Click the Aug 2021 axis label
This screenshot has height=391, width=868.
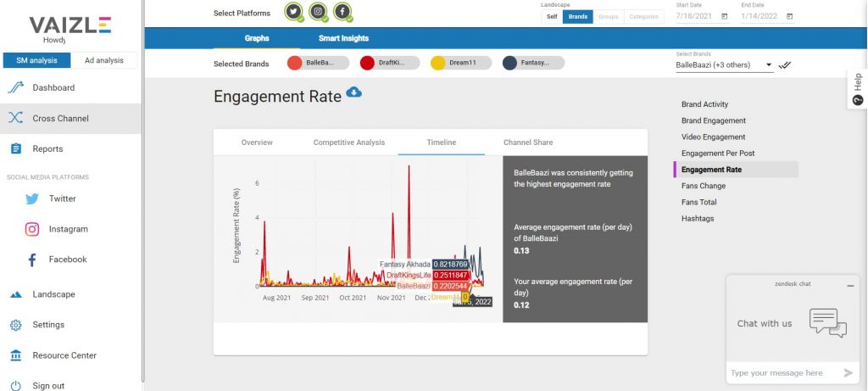[x=277, y=298]
